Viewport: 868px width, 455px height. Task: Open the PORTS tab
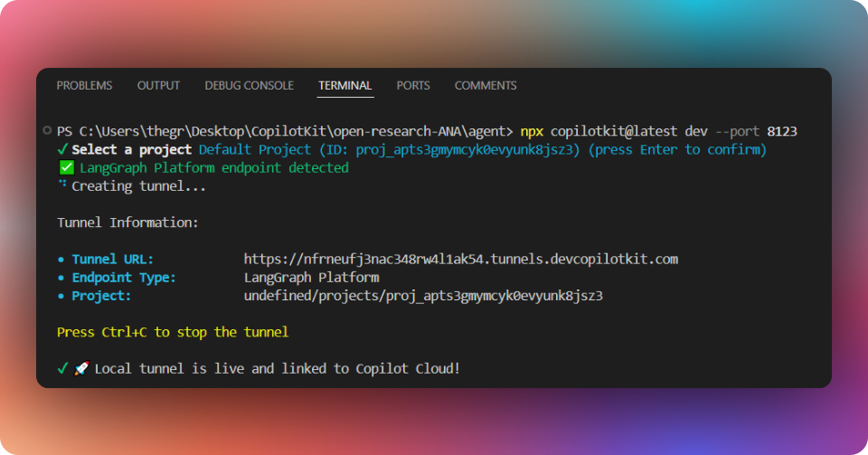(x=413, y=85)
